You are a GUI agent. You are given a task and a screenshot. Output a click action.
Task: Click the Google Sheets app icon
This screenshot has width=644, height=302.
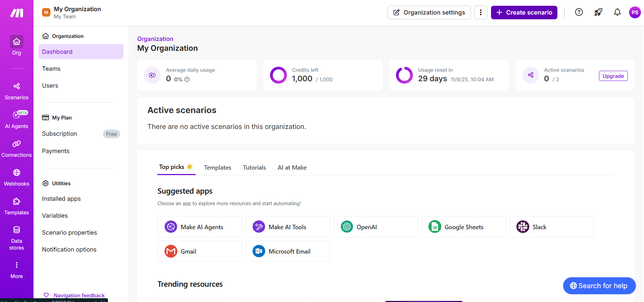click(x=435, y=226)
